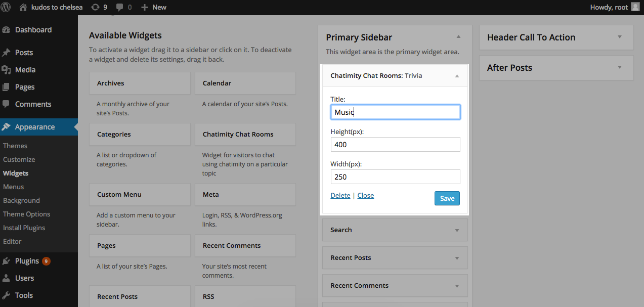The height and width of the screenshot is (307, 644).
Task: Click the Dashboard gauge icon
Action: (6, 30)
